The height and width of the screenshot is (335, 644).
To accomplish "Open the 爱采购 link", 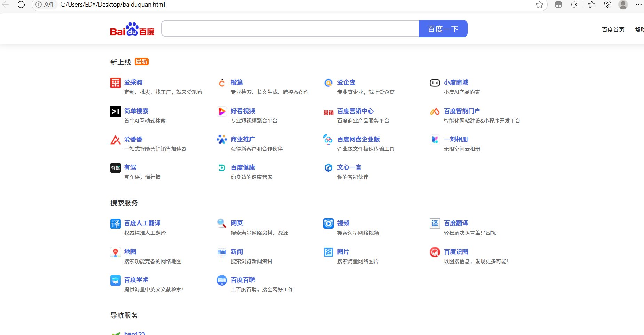I will pos(133,83).
